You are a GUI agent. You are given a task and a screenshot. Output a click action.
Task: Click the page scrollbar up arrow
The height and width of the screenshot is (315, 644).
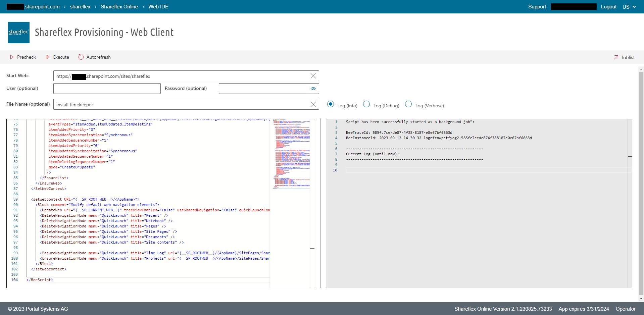pos(641,69)
